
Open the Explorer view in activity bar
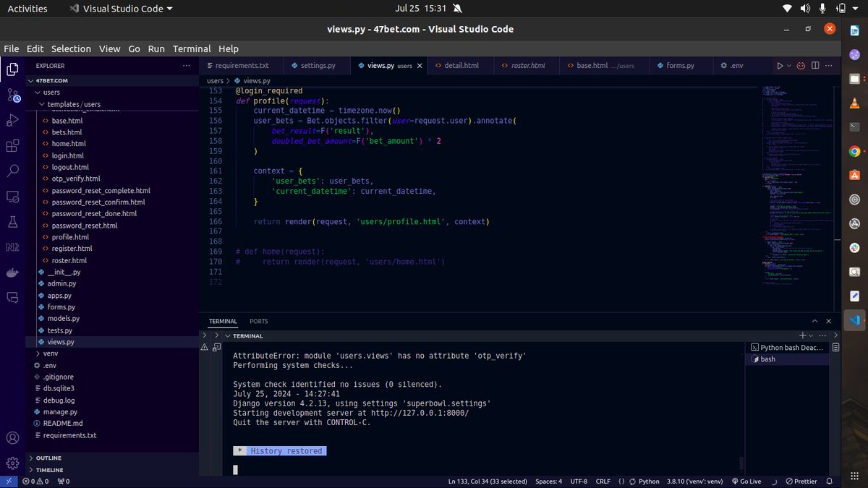(x=12, y=69)
